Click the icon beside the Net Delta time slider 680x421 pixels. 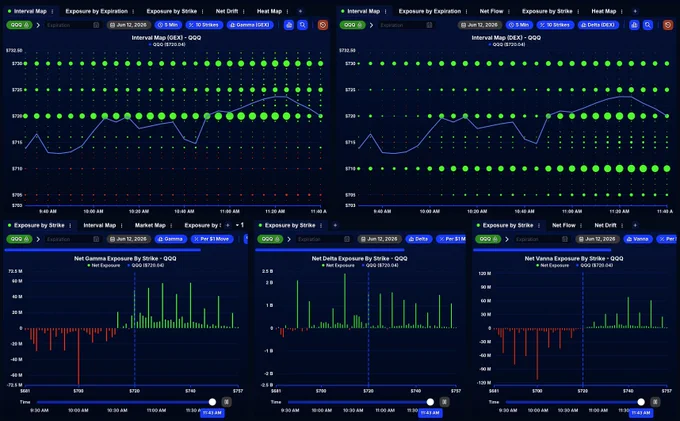pos(444,402)
